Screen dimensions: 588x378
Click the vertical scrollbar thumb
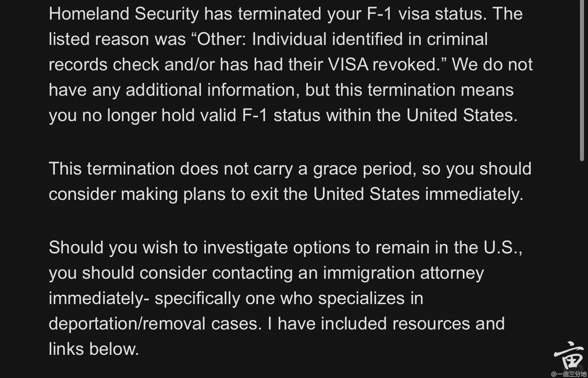582,80
